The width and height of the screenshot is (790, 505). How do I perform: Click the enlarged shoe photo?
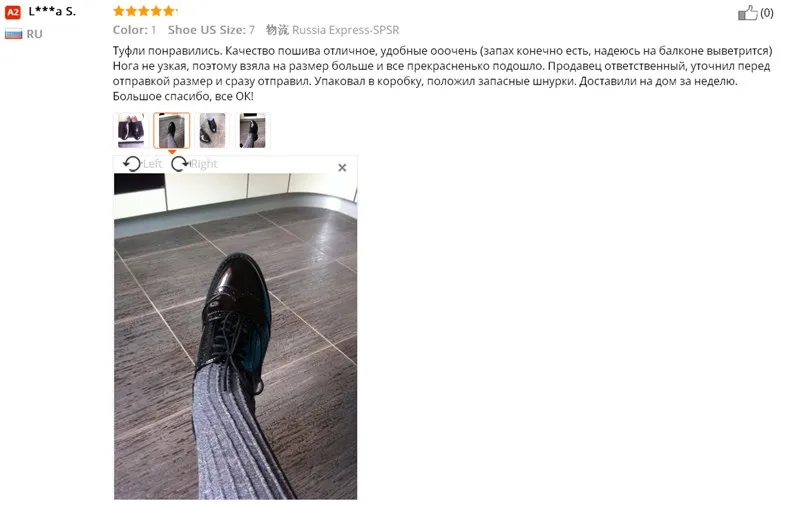(x=235, y=336)
